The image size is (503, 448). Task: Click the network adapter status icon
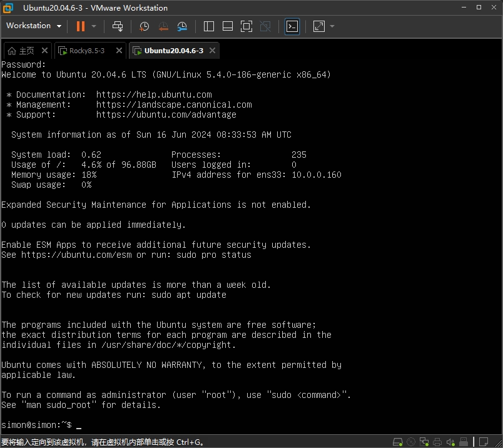[x=424, y=442]
